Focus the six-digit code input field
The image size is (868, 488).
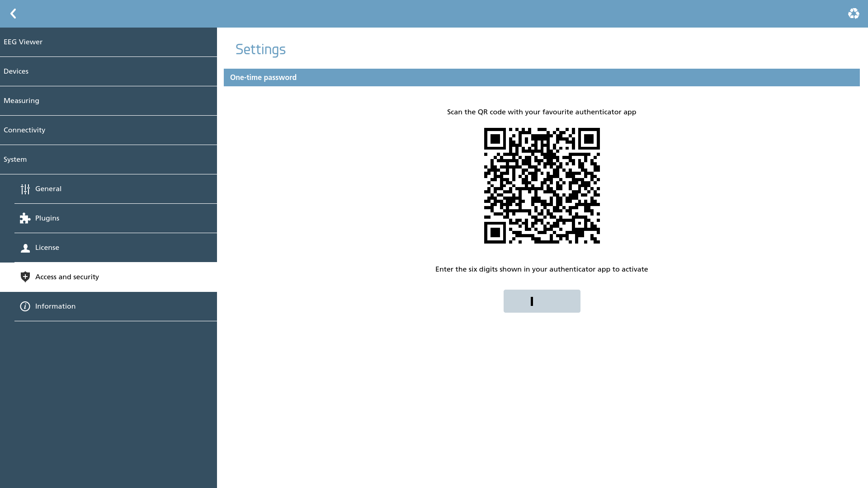pyautogui.click(x=542, y=301)
